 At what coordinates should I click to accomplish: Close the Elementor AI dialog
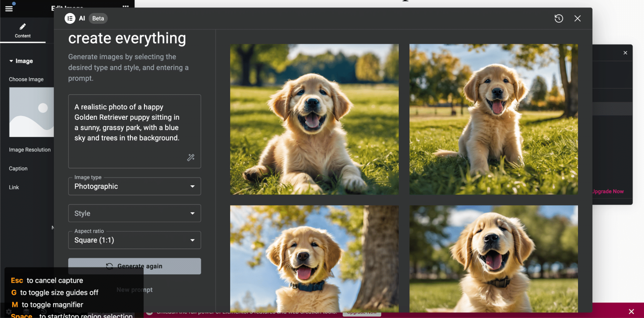577,19
